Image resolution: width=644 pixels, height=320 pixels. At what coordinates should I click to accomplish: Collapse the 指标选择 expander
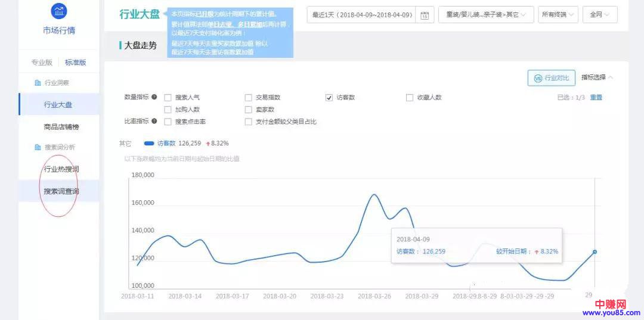[x=597, y=77]
